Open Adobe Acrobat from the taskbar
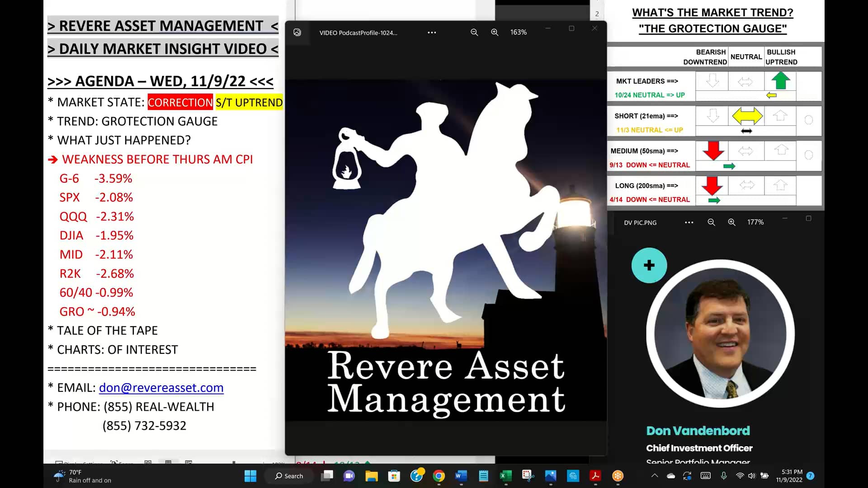 tap(595, 476)
